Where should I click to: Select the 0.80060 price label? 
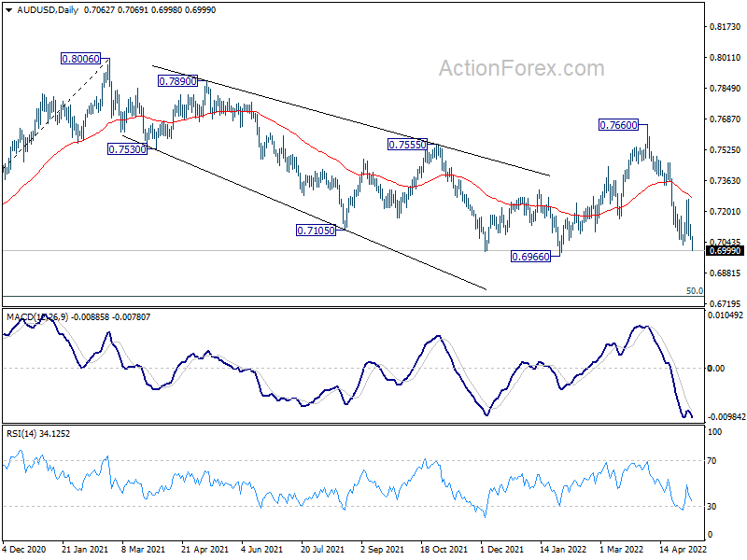[81, 59]
